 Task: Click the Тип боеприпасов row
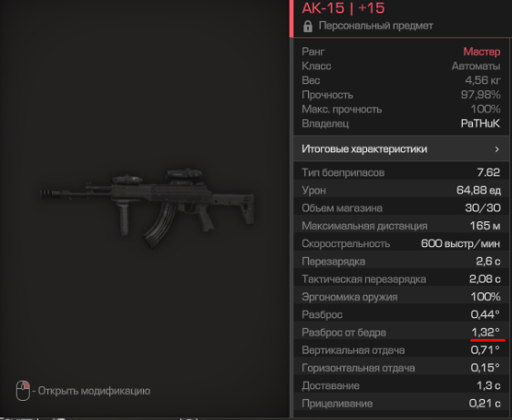[x=401, y=172]
